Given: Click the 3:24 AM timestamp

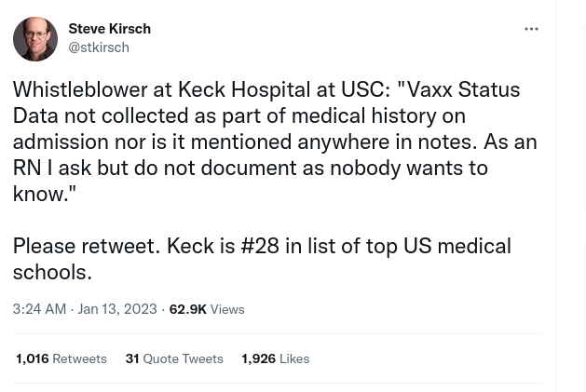Looking at the screenshot, I should pos(39,309).
